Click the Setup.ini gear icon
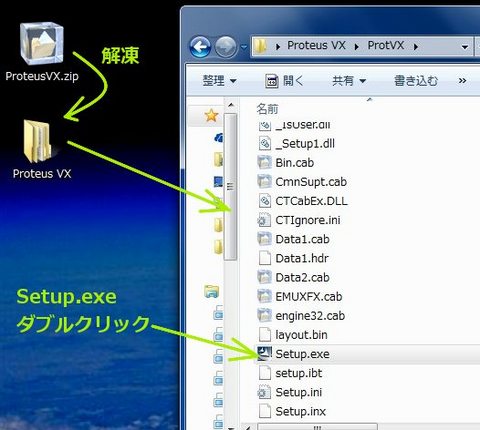Screen dimensions: 480x430 point(264,392)
